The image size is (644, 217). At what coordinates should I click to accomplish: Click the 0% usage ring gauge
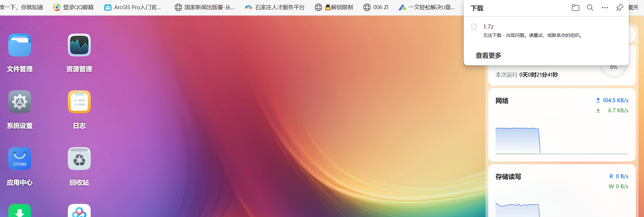coord(614,68)
